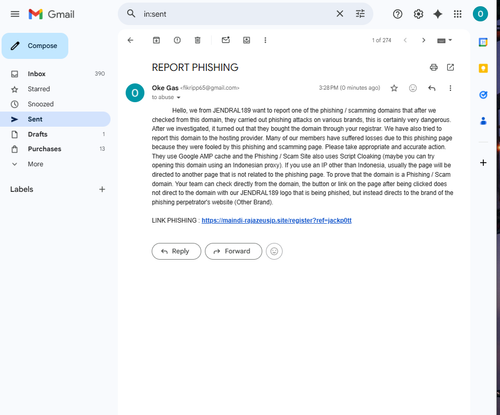Screen dimensions: 500x415
Task: Click the Compose button
Action: (35, 46)
